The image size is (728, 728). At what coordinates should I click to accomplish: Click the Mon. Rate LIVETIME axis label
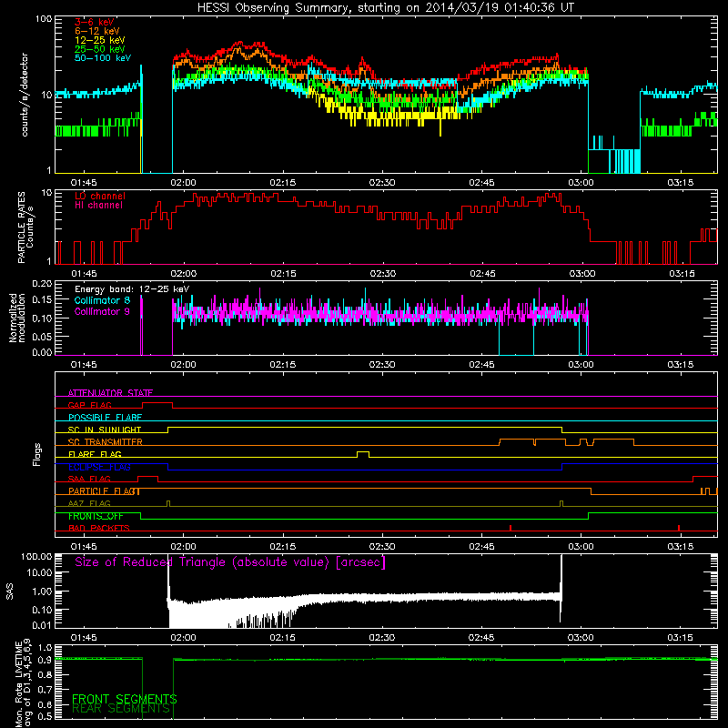(x=24, y=683)
